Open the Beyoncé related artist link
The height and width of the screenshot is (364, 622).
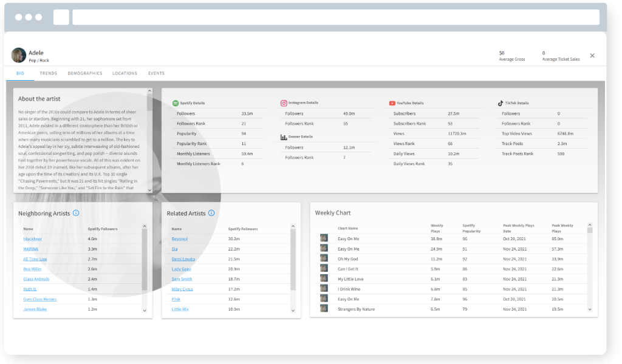[180, 239]
